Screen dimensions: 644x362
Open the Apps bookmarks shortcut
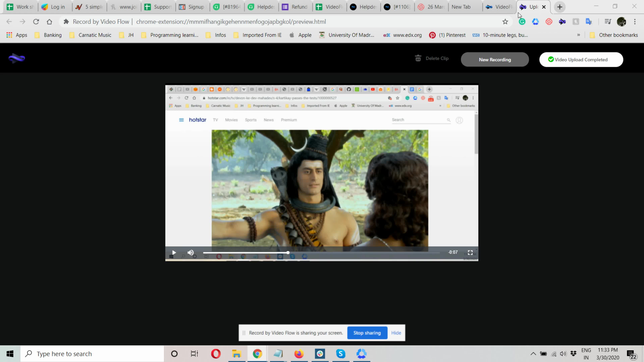pos(17,35)
